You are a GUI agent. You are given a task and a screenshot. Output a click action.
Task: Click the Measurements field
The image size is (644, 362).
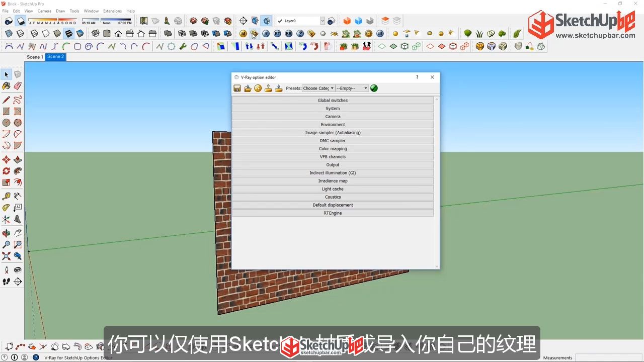click(x=609, y=357)
